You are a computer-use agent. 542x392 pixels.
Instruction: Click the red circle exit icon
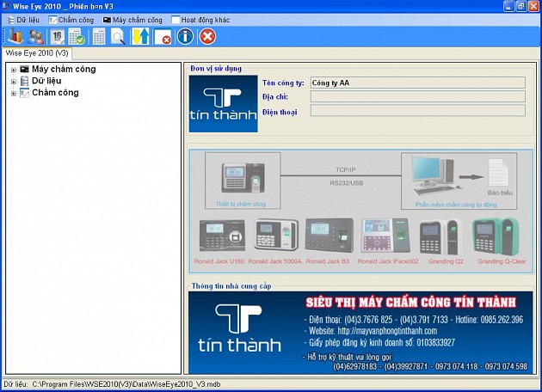(207, 36)
